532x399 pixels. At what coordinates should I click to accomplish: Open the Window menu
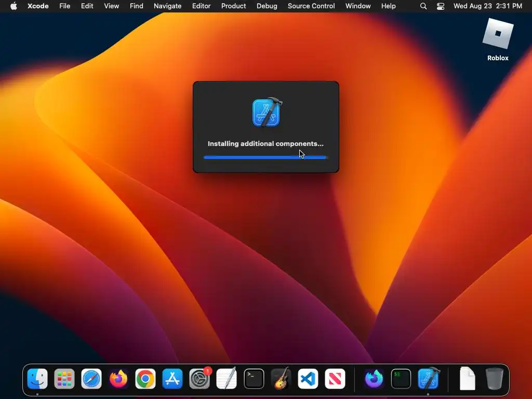click(358, 6)
